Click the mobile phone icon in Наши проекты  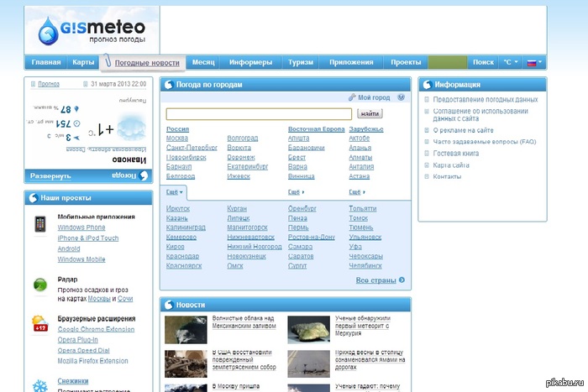point(40,224)
